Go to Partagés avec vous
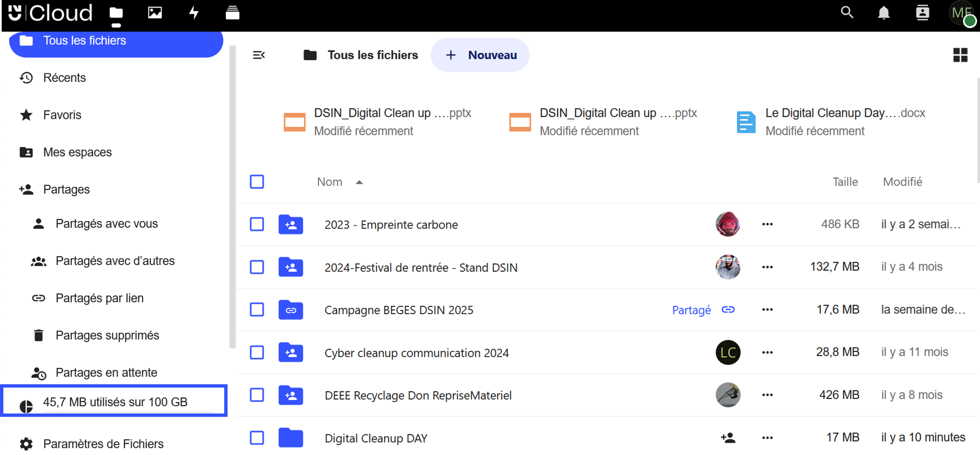This screenshot has height=455, width=980. 106,224
